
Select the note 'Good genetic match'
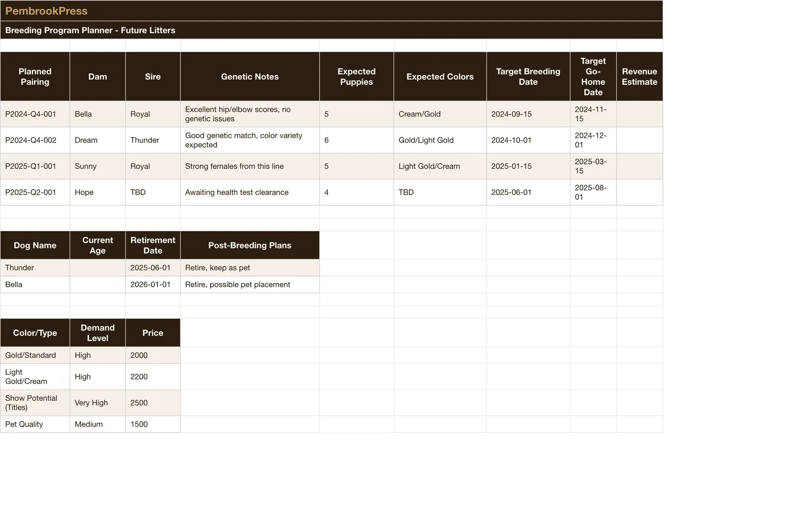(250, 140)
